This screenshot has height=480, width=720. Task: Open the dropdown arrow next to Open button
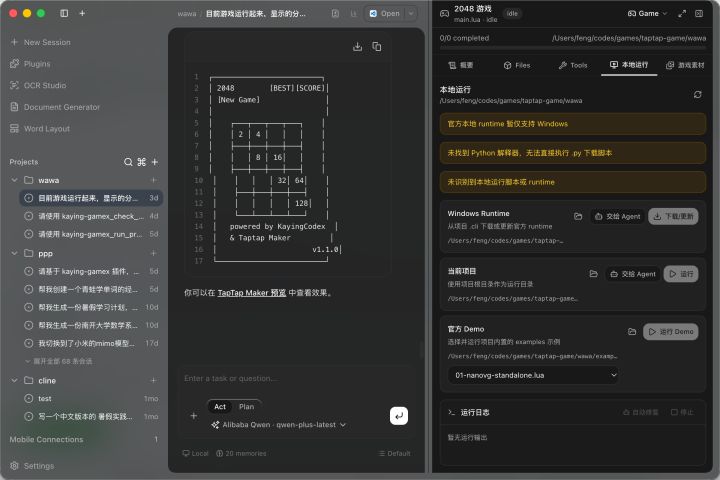(411, 14)
